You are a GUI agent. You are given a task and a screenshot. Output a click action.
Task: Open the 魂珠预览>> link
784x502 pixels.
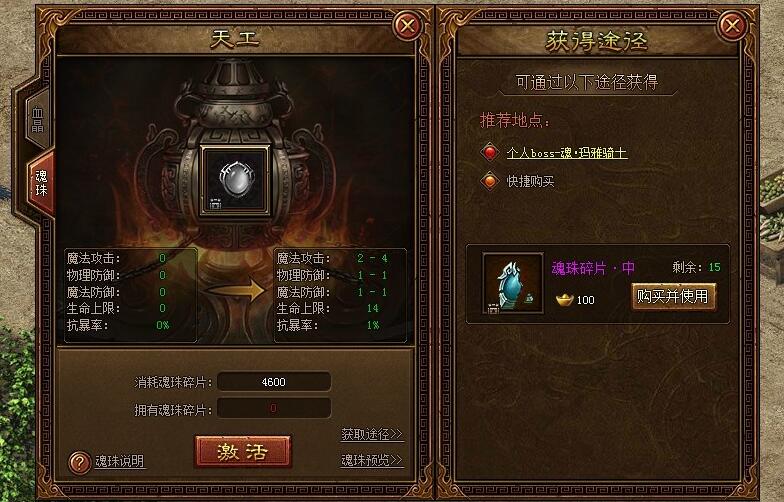372,460
